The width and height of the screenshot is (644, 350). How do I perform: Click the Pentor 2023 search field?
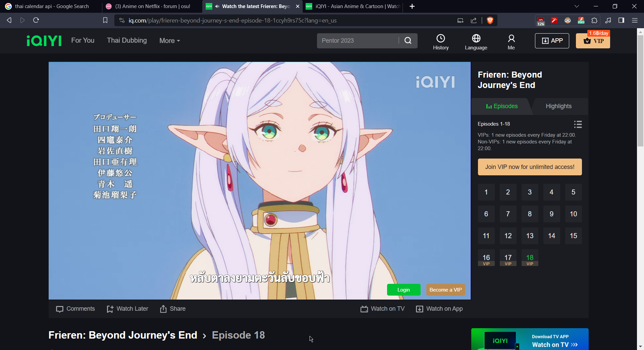(358, 41)
